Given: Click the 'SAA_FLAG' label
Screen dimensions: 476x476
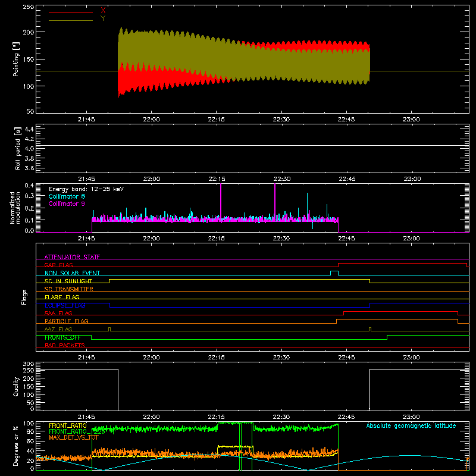Looking at the screenshot, I should pos(58,313).
